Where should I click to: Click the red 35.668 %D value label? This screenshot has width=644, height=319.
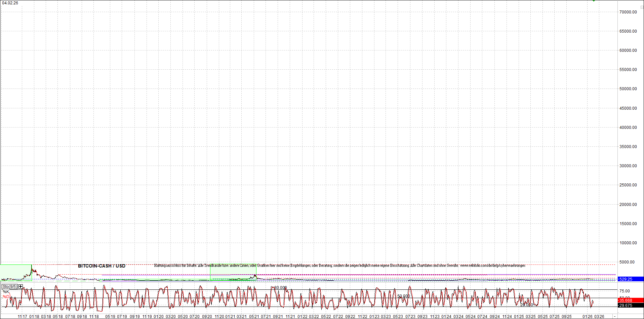(630, 300)
